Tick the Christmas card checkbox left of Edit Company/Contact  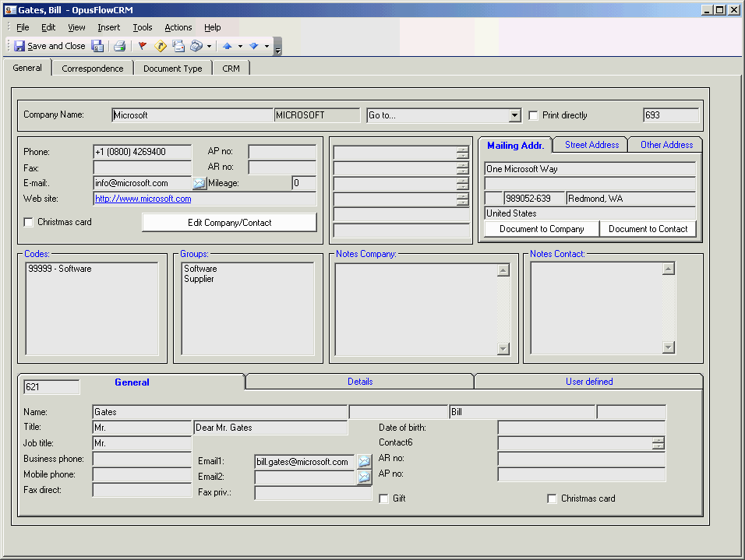[29, 222]
